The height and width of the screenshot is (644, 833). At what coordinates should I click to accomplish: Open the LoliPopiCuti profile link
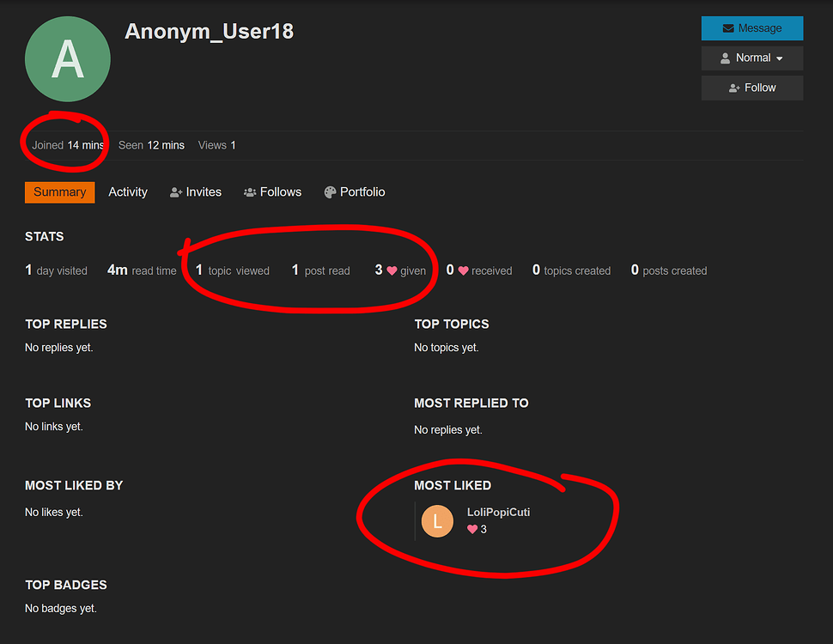pos(498,513)
